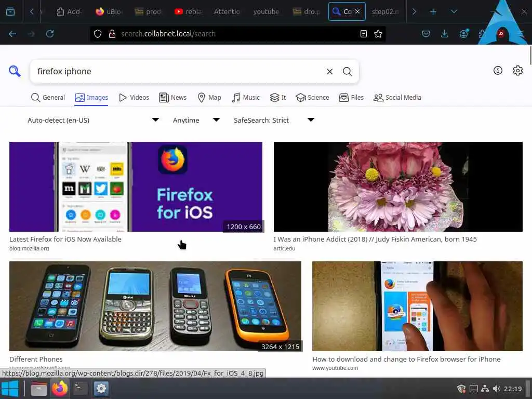532x399 pixels.
Task: Open the SafeSearch: Strict dropdown
Action: 273,120
